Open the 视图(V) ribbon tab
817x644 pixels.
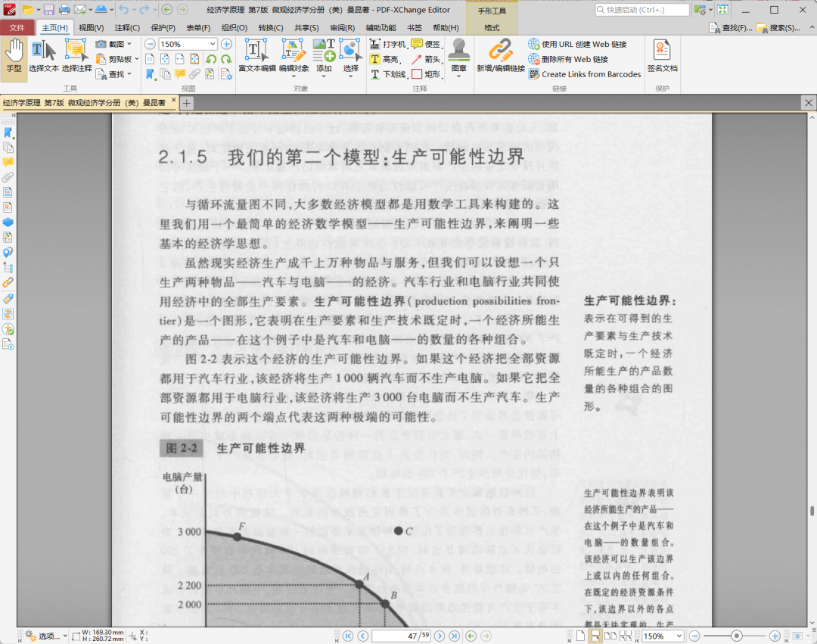(91, 28)
